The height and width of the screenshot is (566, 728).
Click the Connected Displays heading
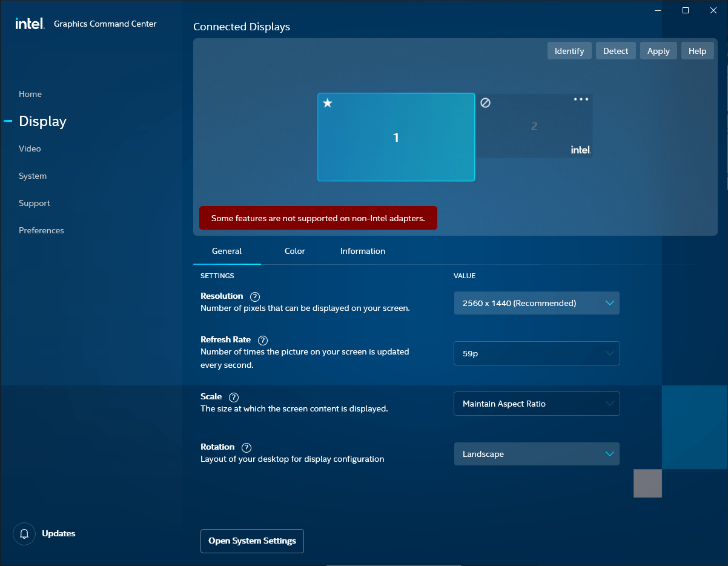pos(242,27)
